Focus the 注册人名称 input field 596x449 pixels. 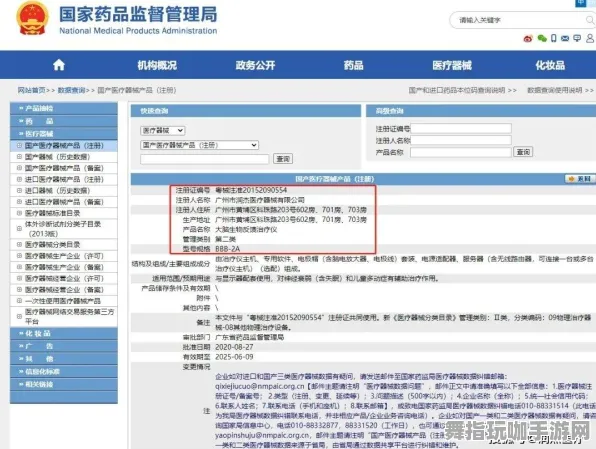click(x=461, y=140)
